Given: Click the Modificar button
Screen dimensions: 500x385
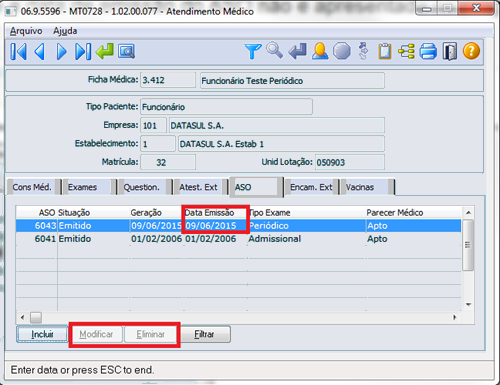Looking at the screenshot, I should [x=96, y=334].
